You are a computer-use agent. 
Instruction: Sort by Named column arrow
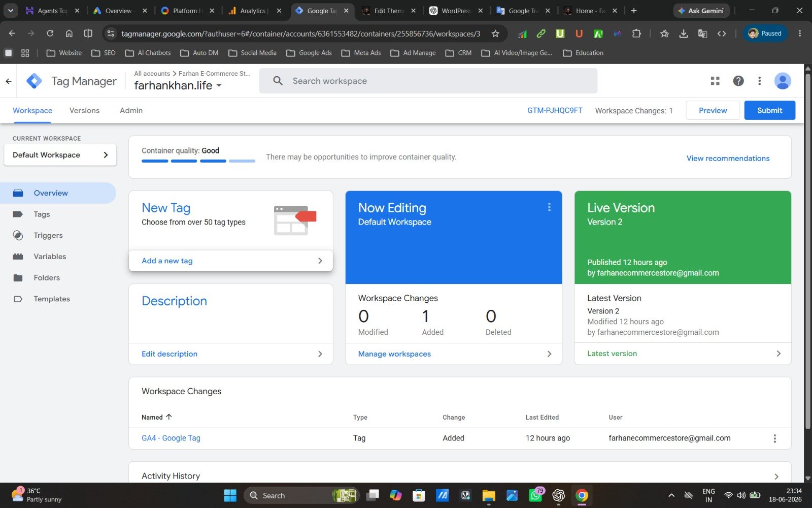tap(169, 417)
